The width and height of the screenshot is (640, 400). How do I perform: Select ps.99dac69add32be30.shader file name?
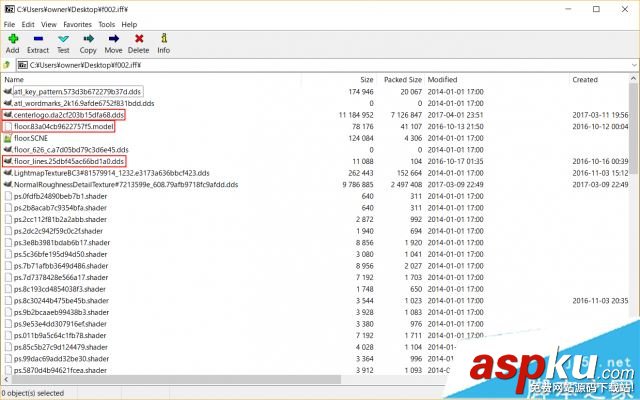click(61, 359)
